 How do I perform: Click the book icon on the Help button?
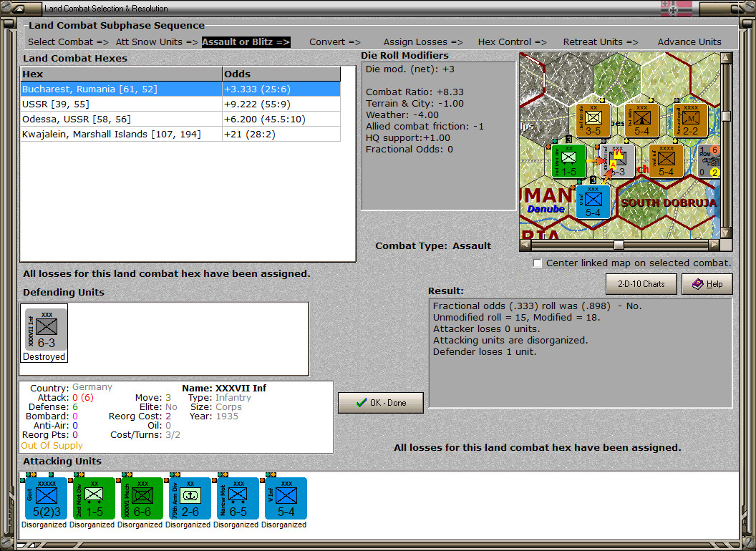click(698, 284)
